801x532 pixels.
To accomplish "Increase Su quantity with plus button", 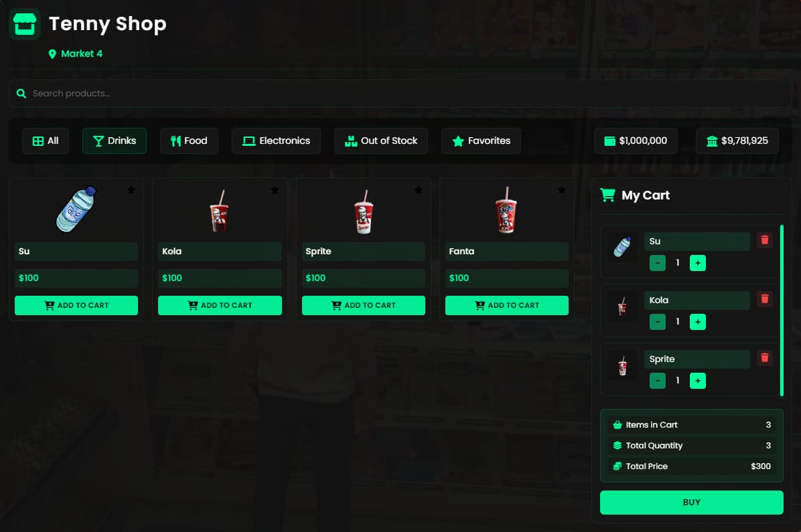I will [x=697, y=263].
